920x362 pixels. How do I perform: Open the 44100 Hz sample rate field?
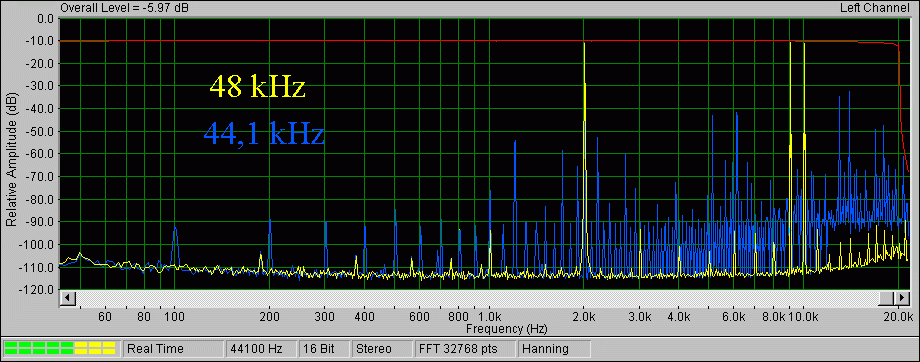(261, 349)
